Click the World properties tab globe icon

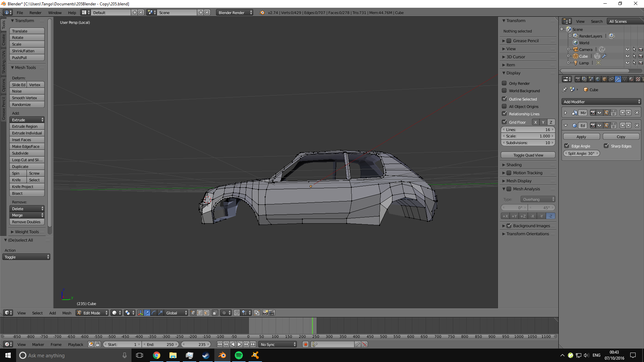(x=598, y=79)
